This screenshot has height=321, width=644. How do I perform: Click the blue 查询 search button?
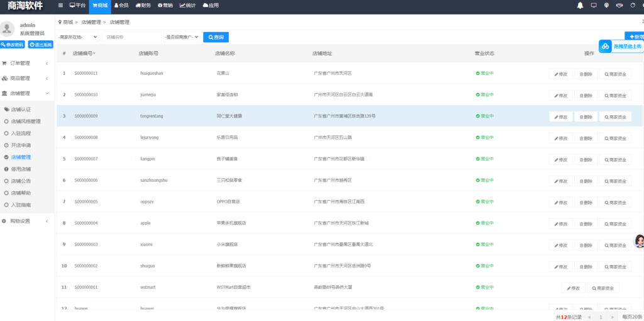[216, 37]
